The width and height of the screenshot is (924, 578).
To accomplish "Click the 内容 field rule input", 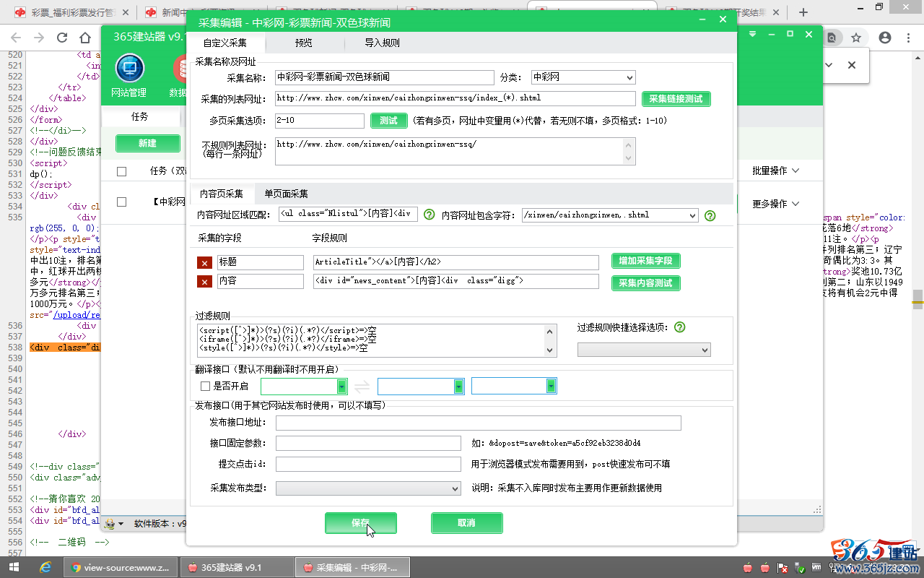I will pos(456,281).
